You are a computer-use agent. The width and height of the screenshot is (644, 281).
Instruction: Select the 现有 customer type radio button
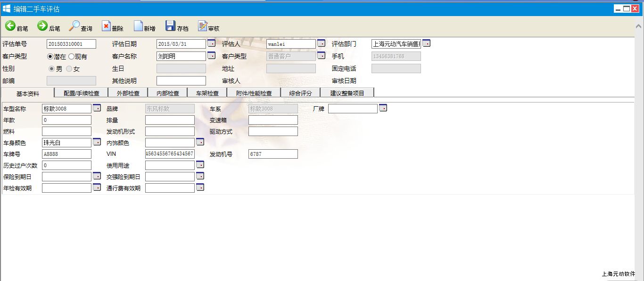tap(71, 57)
